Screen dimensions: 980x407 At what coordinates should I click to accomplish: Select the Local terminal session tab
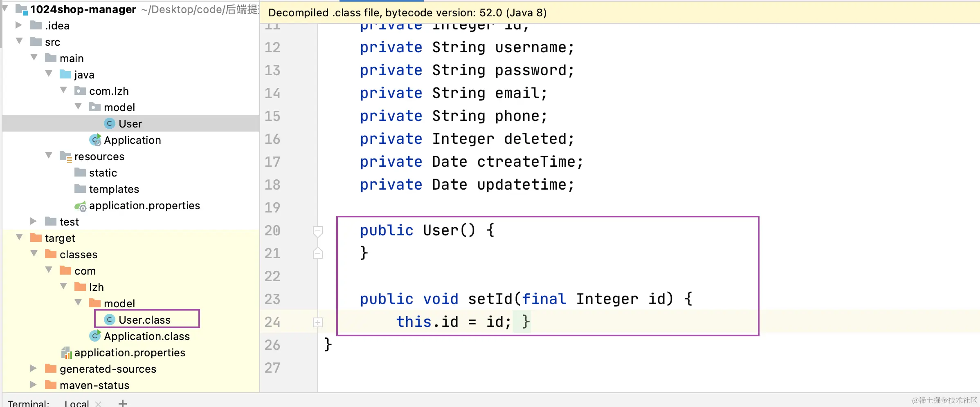pyautogui.click(x=76, y=403)
